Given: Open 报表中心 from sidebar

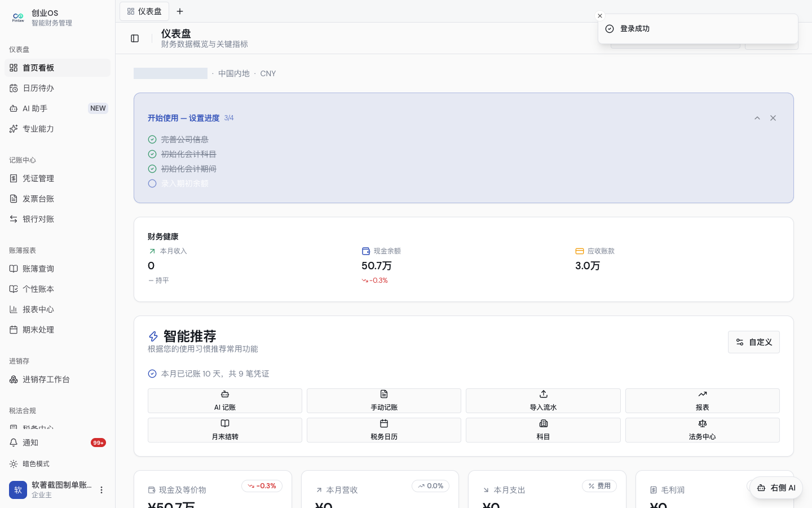Looking at the screenshot, I should 58,309.
